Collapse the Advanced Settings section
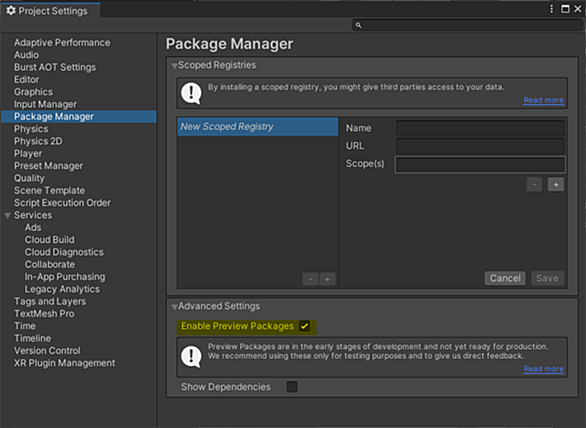The width and height of the screenshot is (586, 428). (174, 307)
